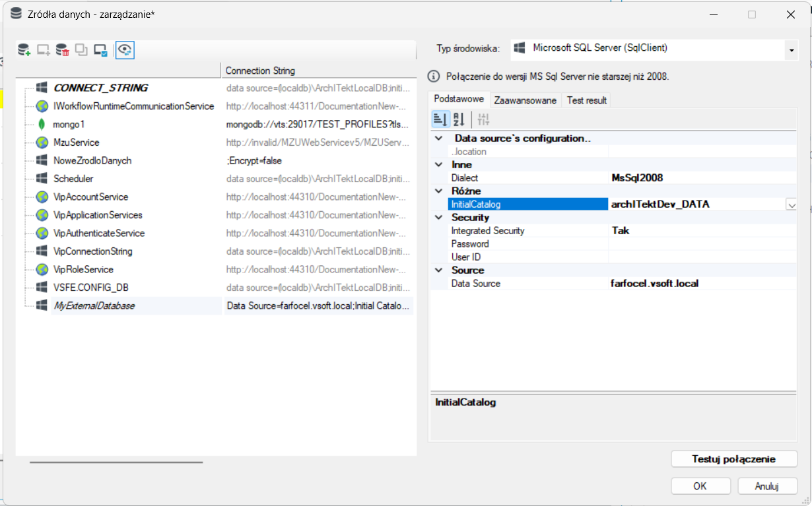Click the globe icon beside VipApplicationServices
Image resolution: width=812 pixels, height=506 pixels.
pos(42,215)
